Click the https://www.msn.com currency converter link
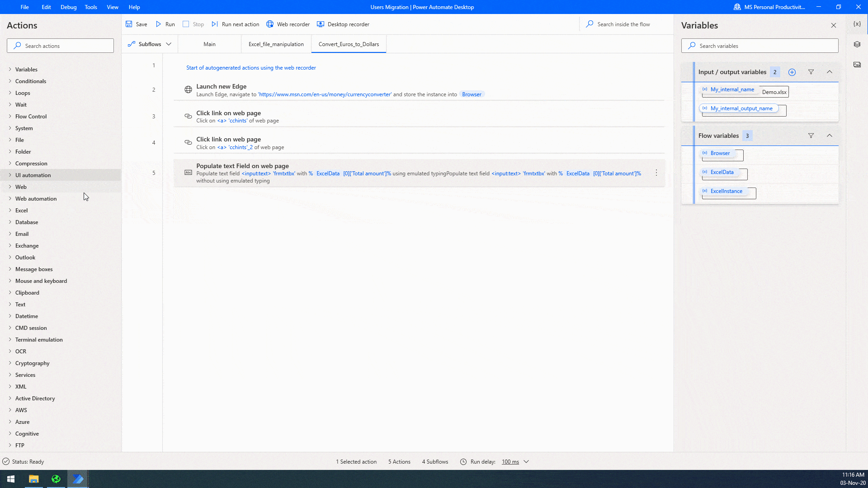 (x=325, y=94)
